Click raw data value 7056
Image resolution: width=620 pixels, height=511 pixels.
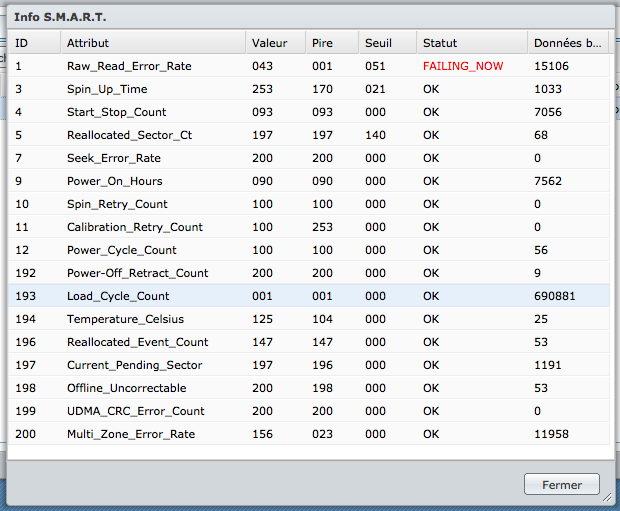548,112
